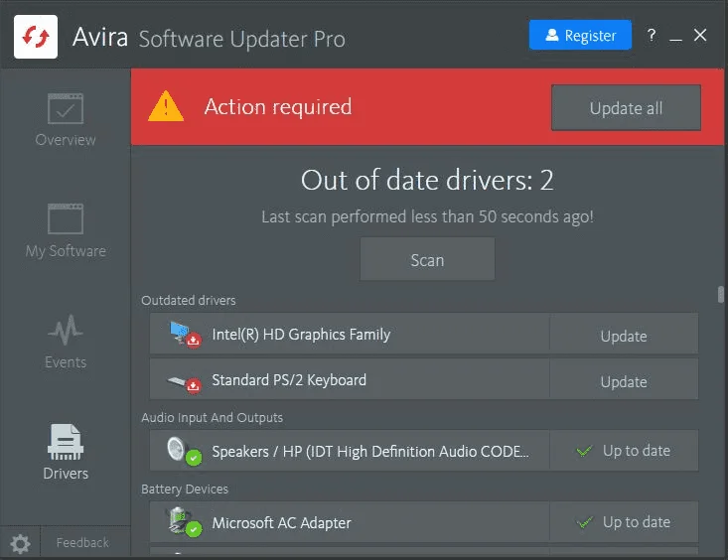Update the Intel(R) HD Graphics Family driver
This screenshot has height=560, width=728.
[624, 336]
